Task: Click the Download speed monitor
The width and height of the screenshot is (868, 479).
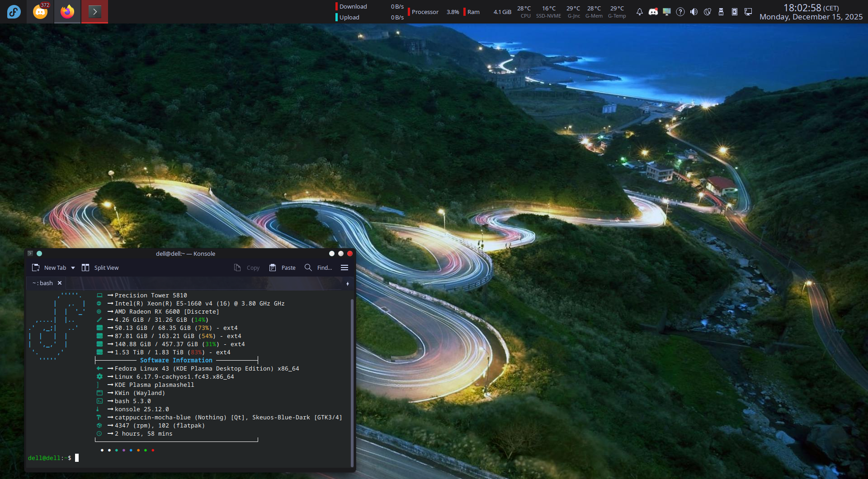Action: click(370, 6)
